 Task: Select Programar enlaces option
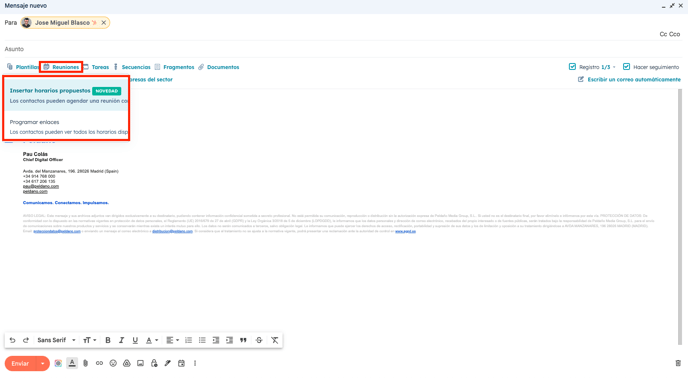[67, 126]
